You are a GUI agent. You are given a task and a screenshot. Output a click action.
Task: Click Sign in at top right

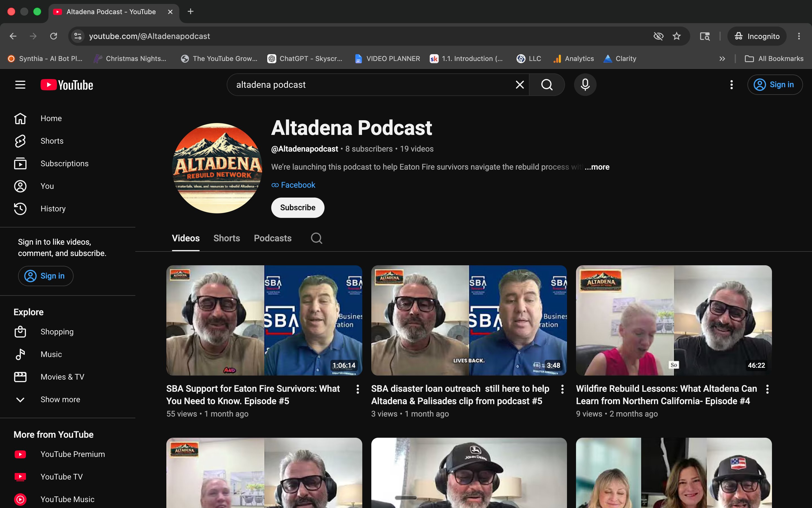[x=775, y=85]
